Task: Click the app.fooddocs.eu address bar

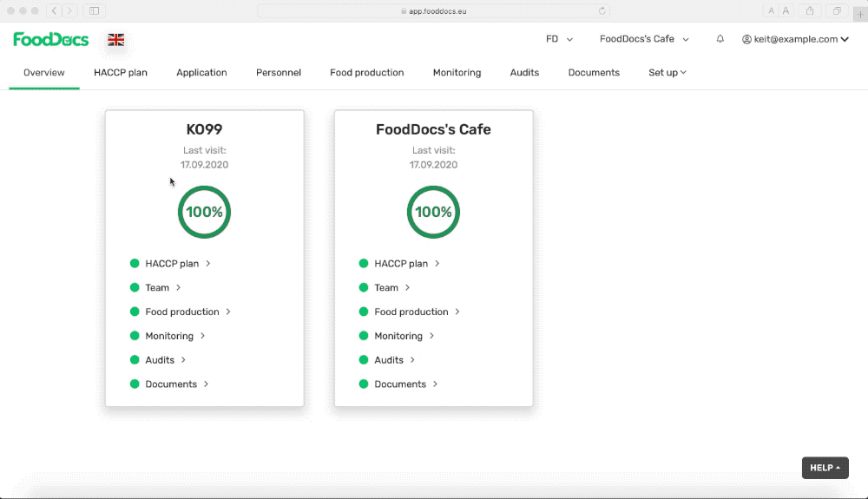Action: pos(433,11)
